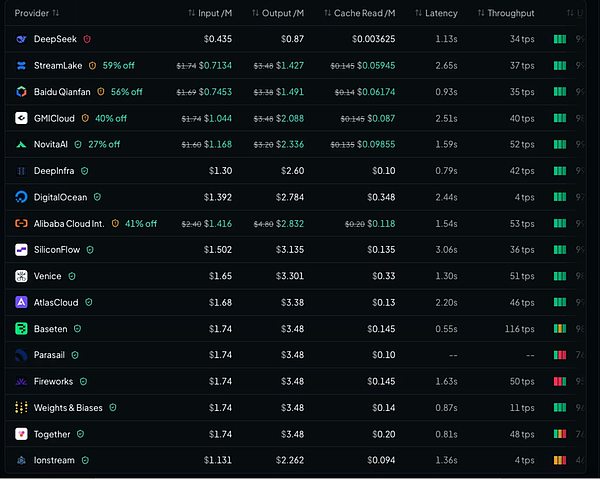
Task: Click the 40% off discount label
Action: [x=111, y=118]
